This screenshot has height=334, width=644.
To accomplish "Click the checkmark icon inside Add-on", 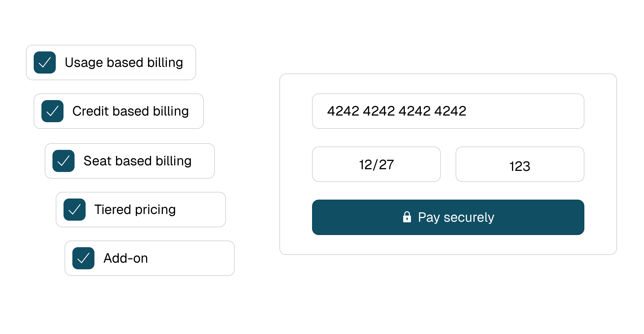I will tap(83, 258).
